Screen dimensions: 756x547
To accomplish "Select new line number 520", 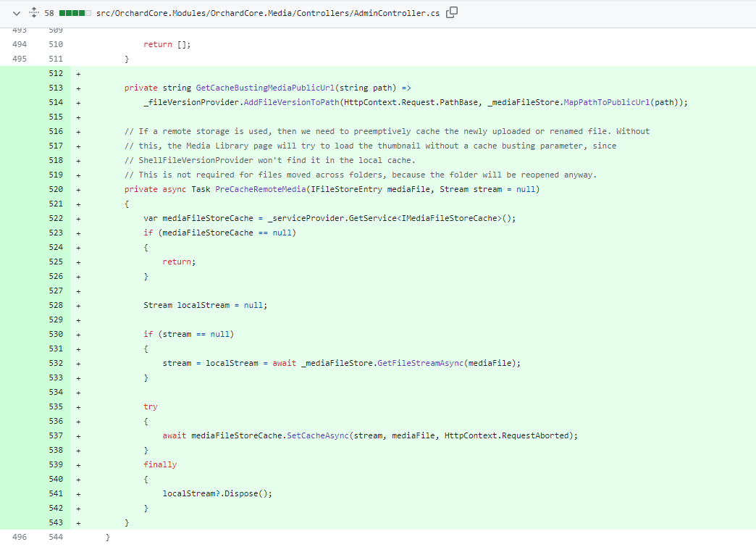I will click(56, 189).
